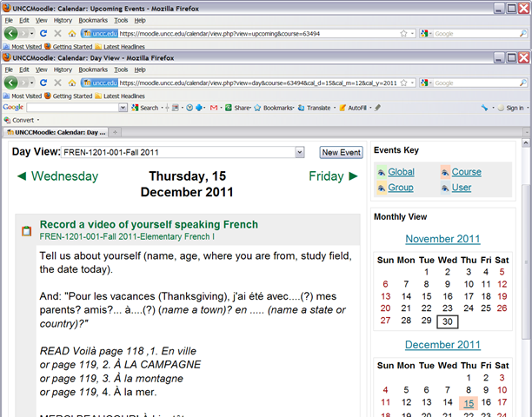Open the History menu in Day View window
Viewport: 532px width, 417px height.
63,69
